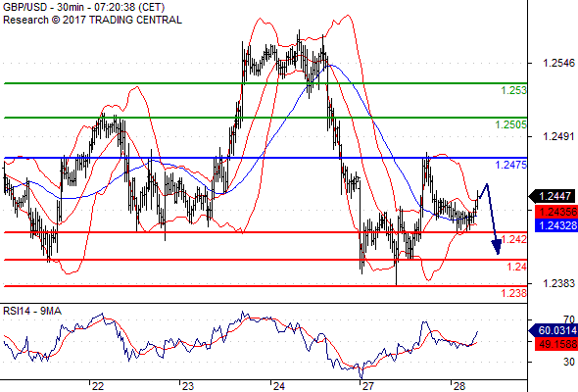Click the 1.2505 green resistance label

pyautogui.click(x=511, y=124)
